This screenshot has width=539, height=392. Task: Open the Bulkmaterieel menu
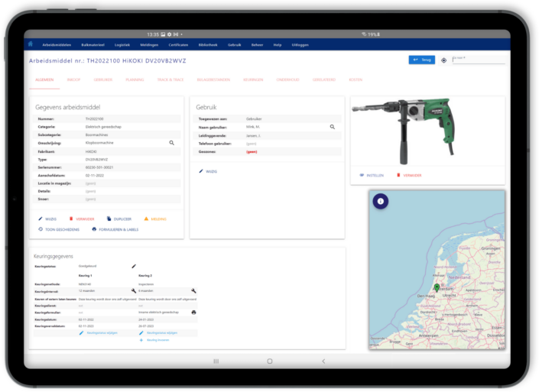click(93, 45)
